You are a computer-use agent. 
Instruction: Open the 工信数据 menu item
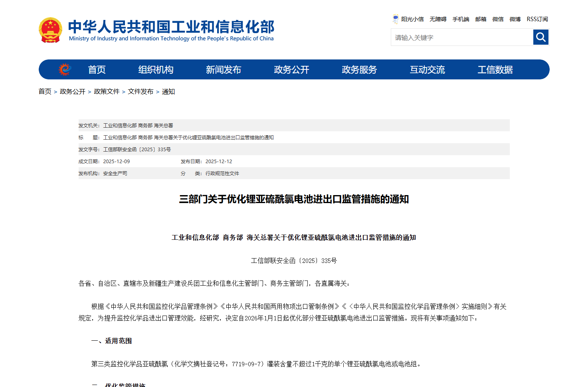[495, 70]
